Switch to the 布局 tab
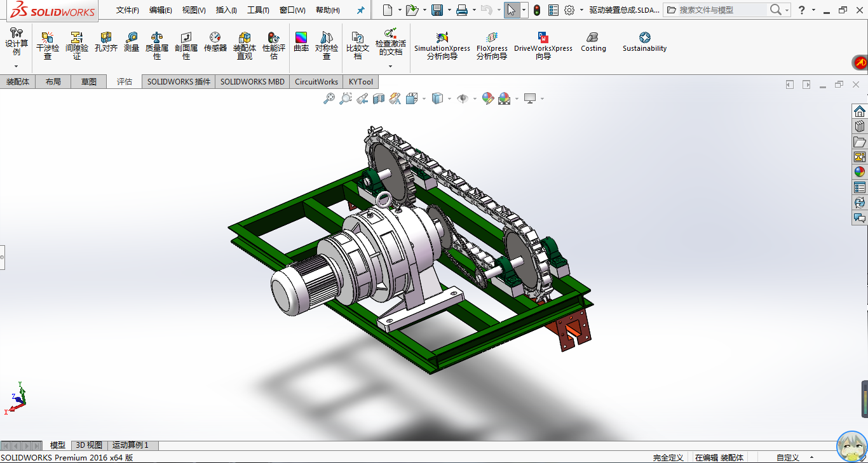The height and width of the screenshot is (463, 868). coord(53,82)
